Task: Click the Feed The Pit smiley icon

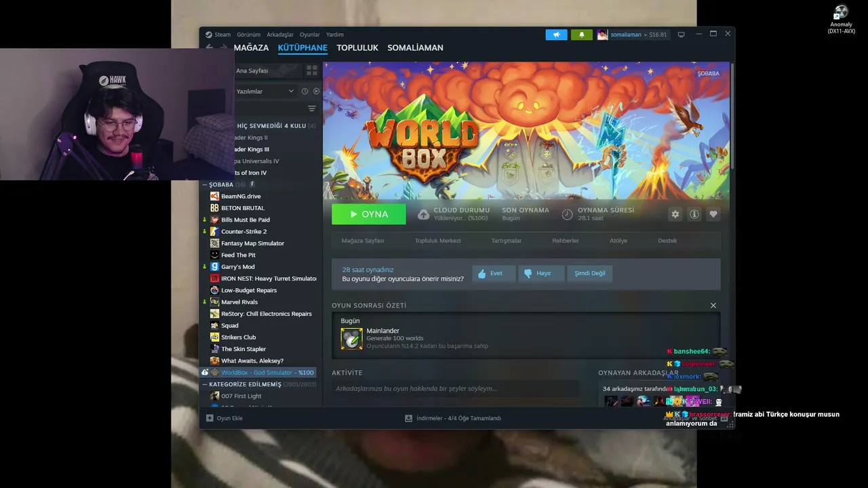Action: tap(214, 255)
